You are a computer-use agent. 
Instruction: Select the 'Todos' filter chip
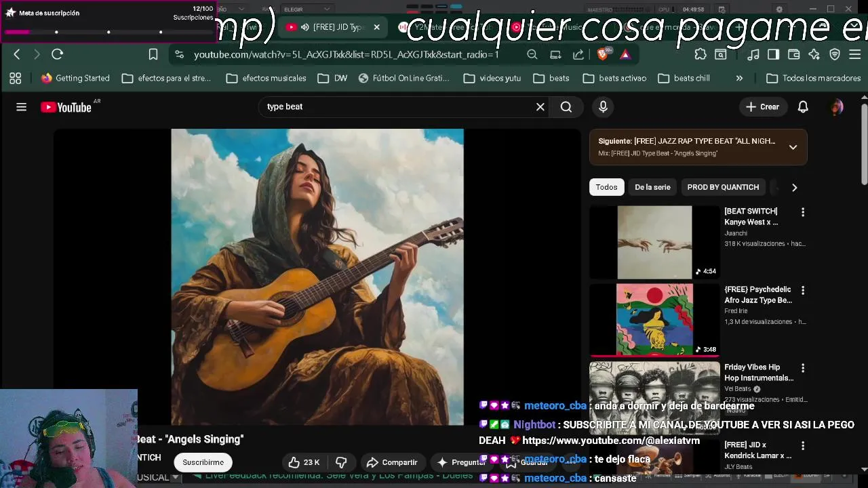(606, 187)
